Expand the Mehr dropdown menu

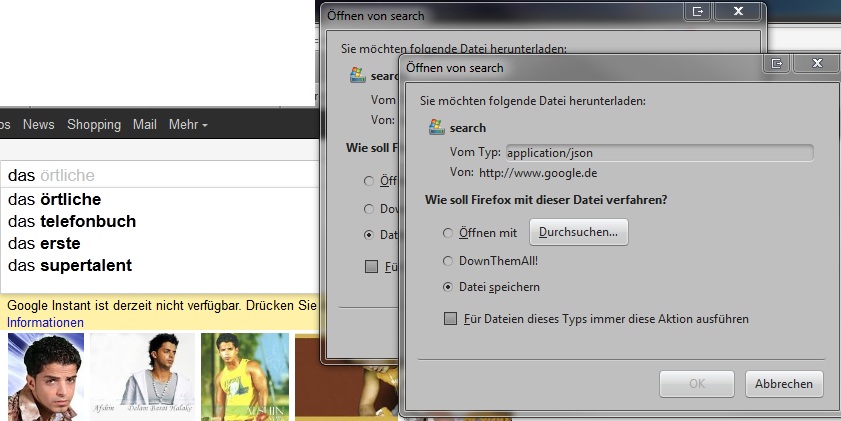click(x=188, y=124)
